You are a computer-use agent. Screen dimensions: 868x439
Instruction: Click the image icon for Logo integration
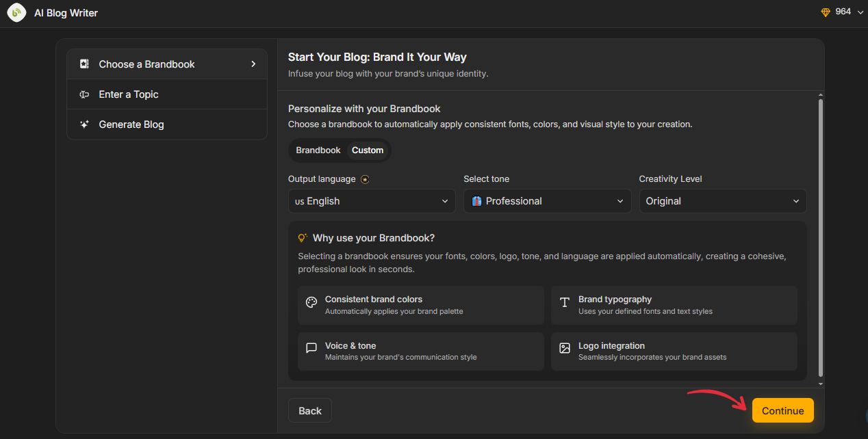565,348
